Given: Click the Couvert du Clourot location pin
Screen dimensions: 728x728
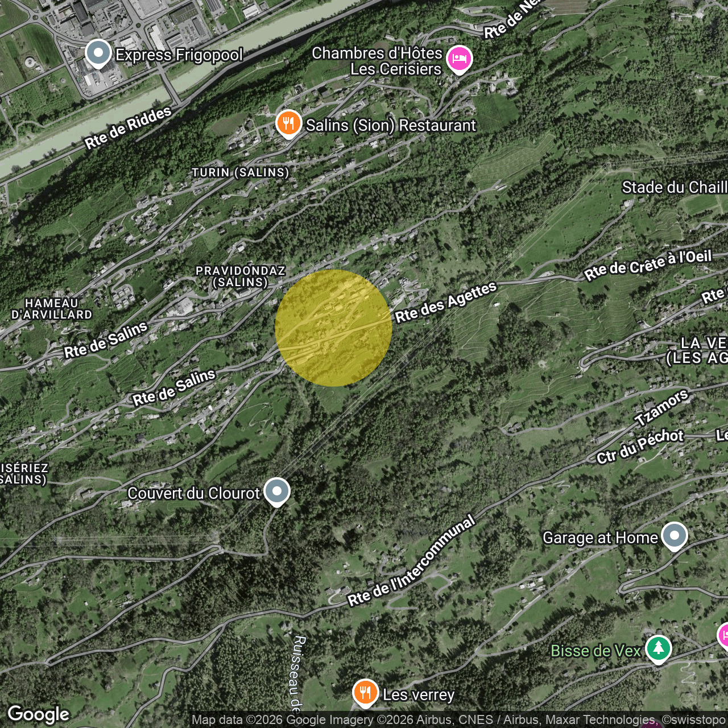Looking at the screenshot, I should [277, 492].
